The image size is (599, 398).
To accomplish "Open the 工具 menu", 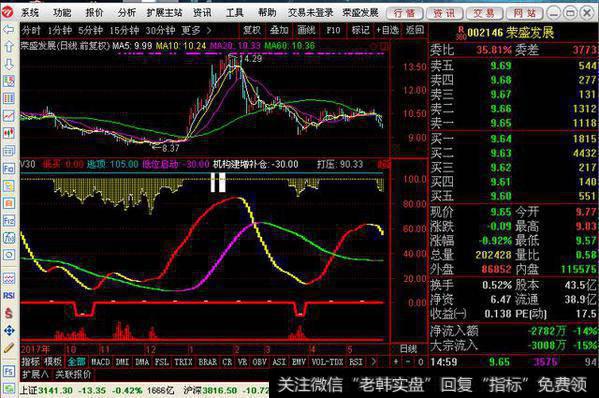I will (x=235, y=13).
